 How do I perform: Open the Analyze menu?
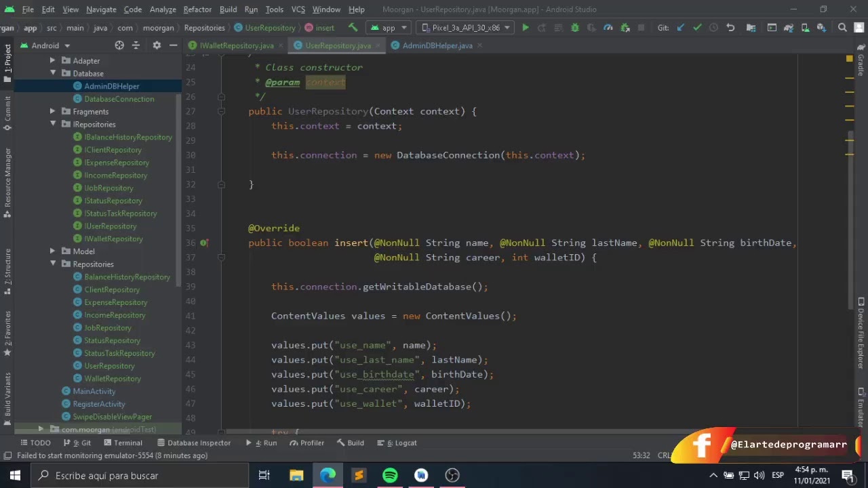[x=163, y=9]
